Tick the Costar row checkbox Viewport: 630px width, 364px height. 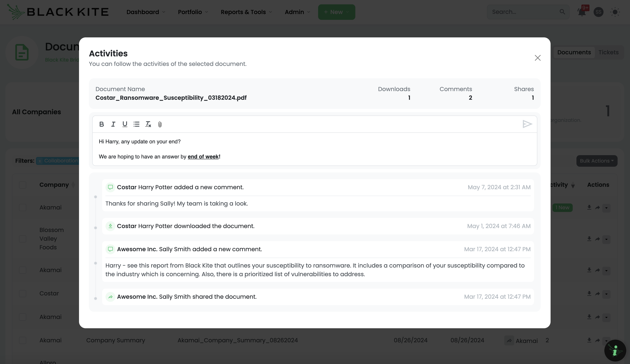pyautogui.click(x=23, y=293)
